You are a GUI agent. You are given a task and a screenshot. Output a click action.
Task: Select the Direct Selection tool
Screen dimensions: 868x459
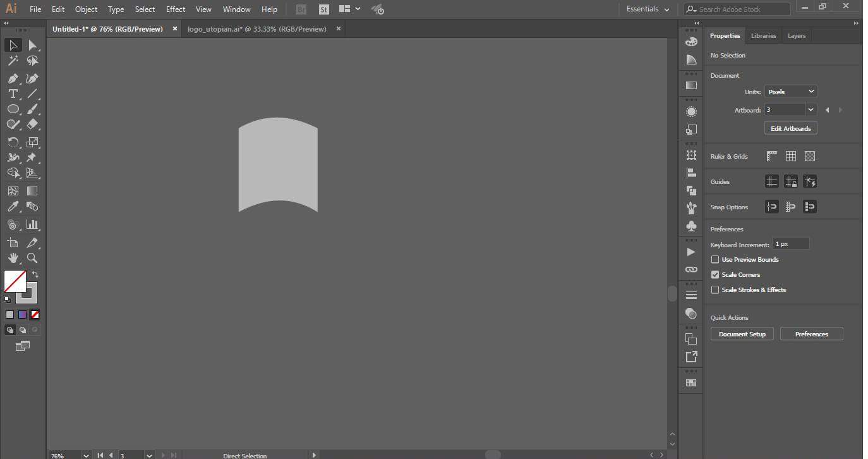click(x=32, y=45)
